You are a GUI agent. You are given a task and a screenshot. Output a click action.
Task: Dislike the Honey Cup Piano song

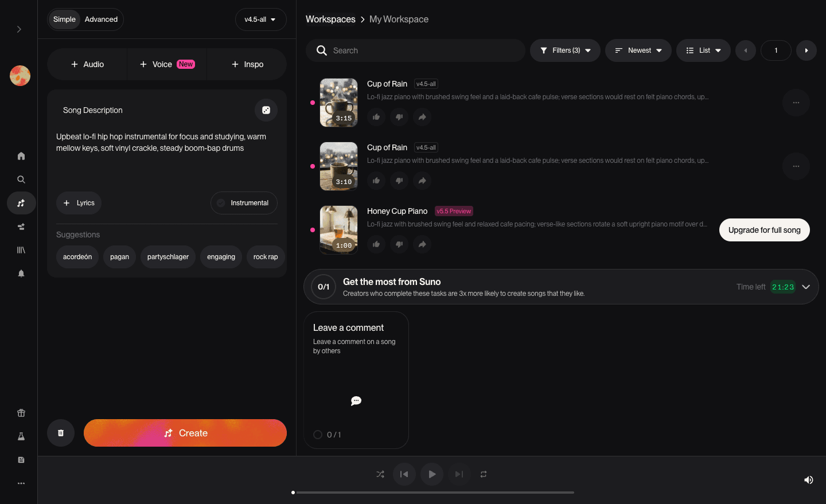coord(399,244)
